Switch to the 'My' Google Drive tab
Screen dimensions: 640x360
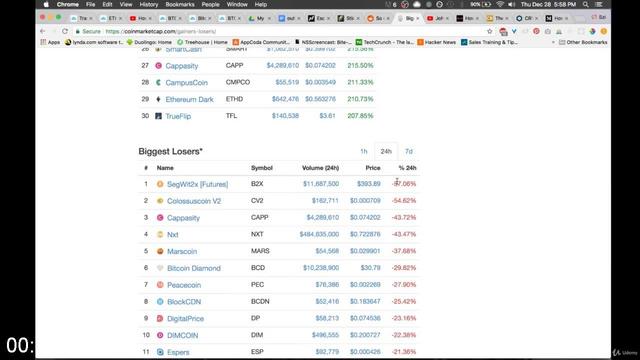click(259, 18)
